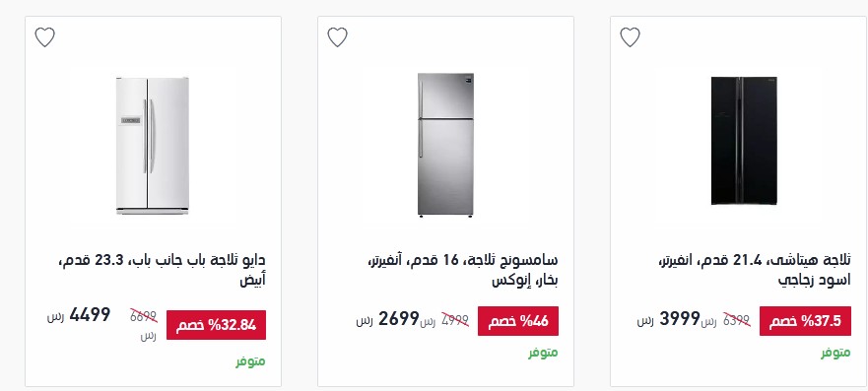Open the Daewoo white side-by-side fridge image
The height and width of the screenshot is (391, 868).
[153, 146]
